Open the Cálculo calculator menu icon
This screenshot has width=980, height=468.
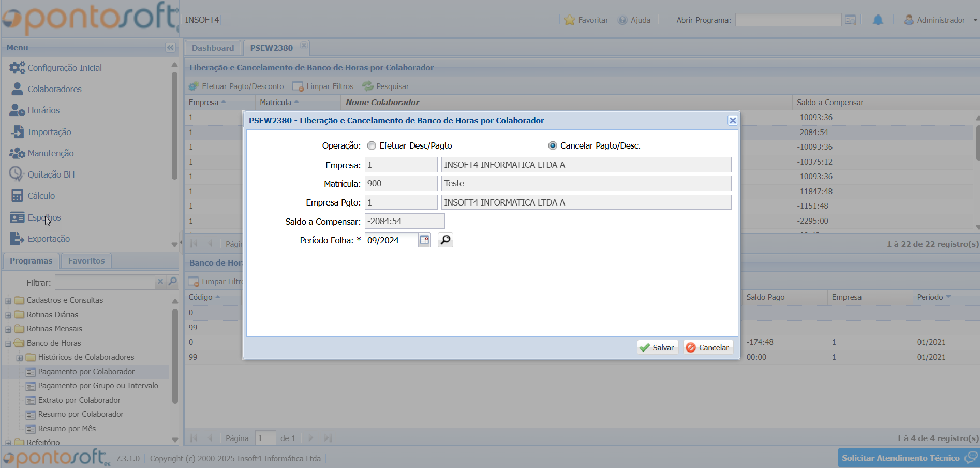(17, 196)
